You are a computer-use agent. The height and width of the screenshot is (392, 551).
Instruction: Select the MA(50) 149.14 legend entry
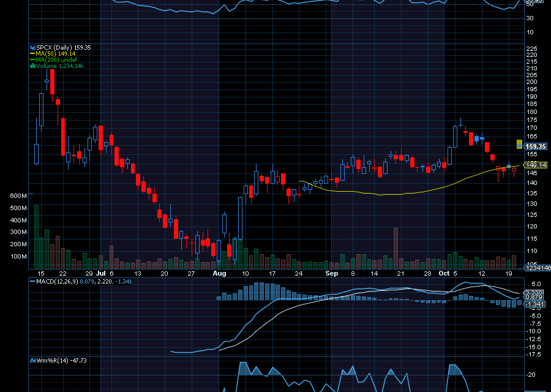(x=56, y=54)
